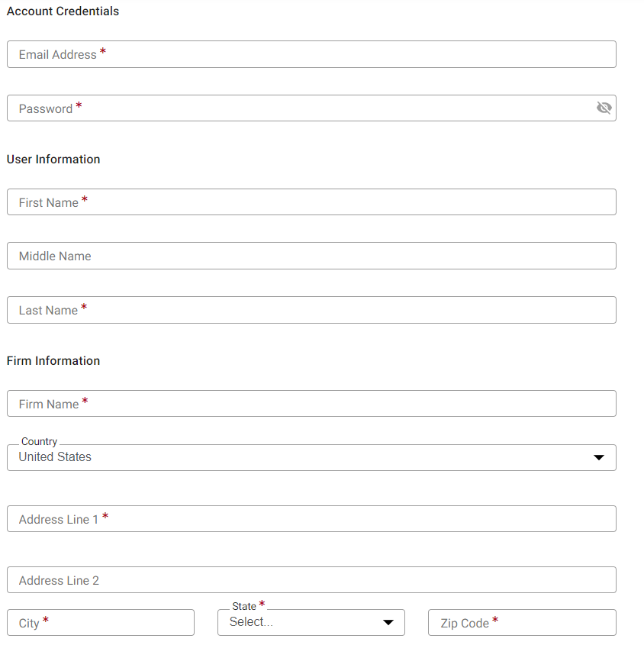Screen dimensions: 644x658
Task: Open the Country dropdown
Action: coord(311,456)
